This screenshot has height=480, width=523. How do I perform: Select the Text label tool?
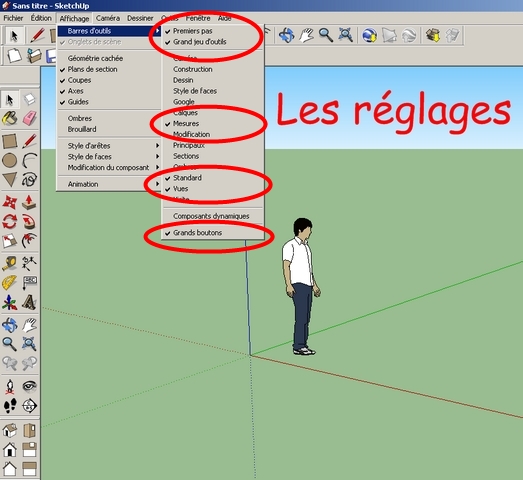tap(29, 283)
